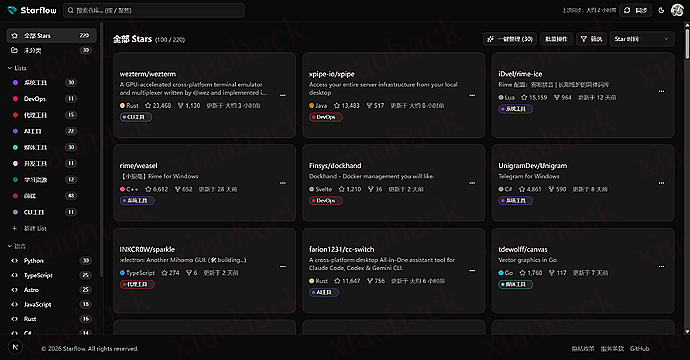Click the 批量操作 batch button
The height and width of the screenshot is (360, 690).
(x=556, y=39)
